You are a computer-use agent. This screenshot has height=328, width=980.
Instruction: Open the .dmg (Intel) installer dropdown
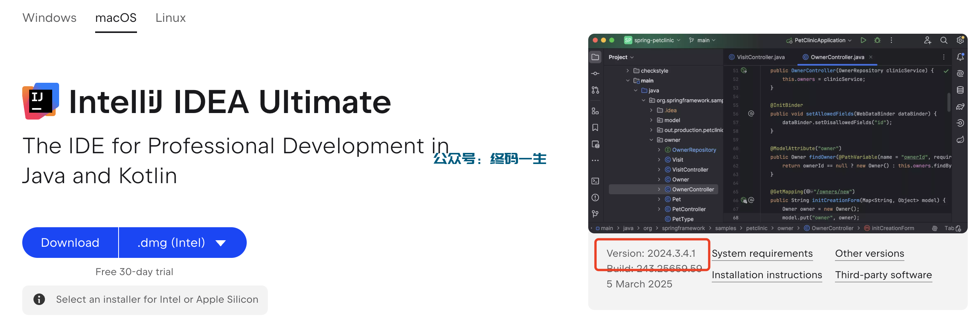click(x=183, y=243)
